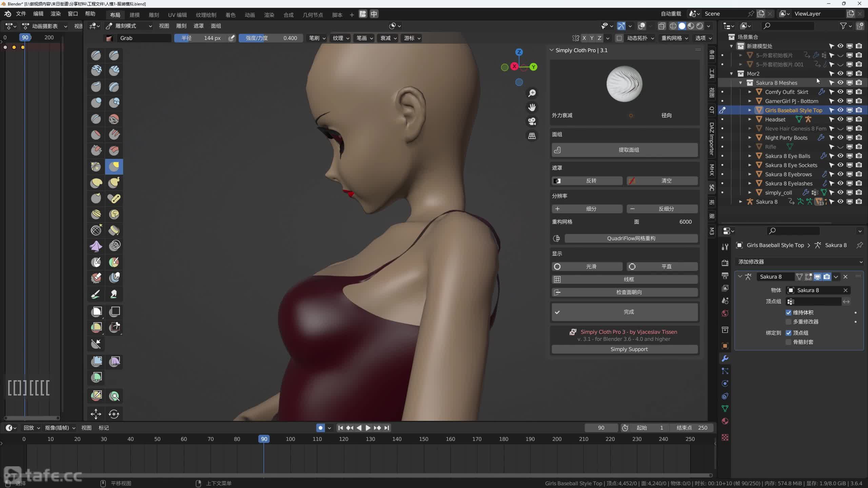Open the Object Data mesh properties tab
868x488 pixels.
(725, 409)
